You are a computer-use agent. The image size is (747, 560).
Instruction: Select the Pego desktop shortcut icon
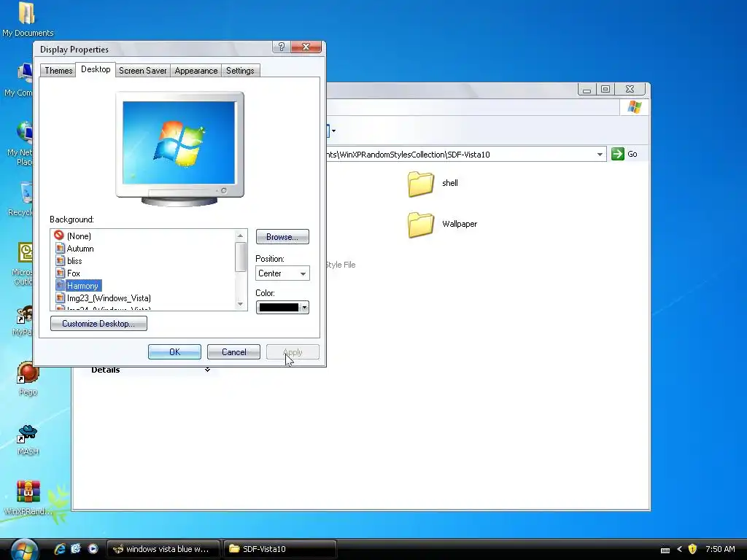(x=28, y=378)
